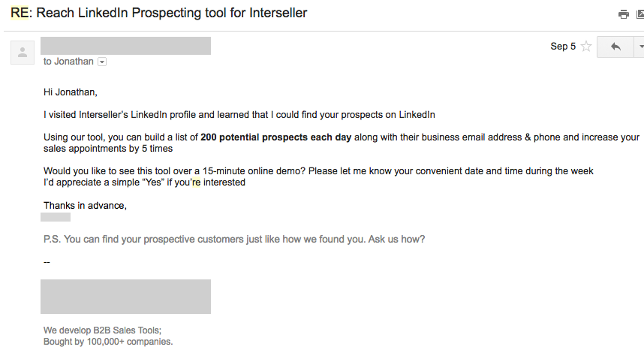Viewport: 644px width, 353px height.
Task: Click the redacted sender name
Action: [x=125, y=46]
